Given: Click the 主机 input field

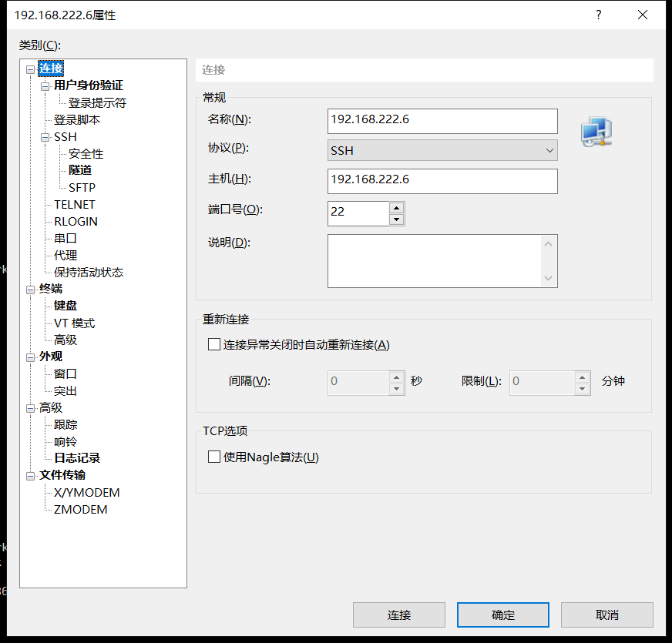Looking at the screenshot, I should coord(442,181).
